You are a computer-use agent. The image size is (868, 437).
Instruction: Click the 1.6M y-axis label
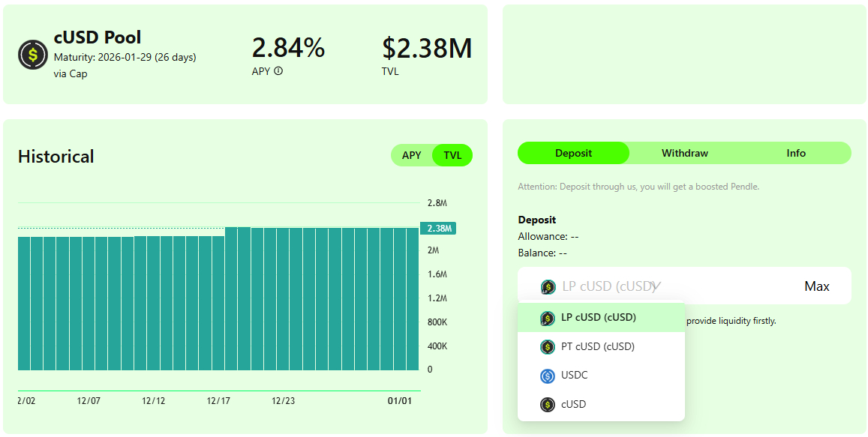(437, 274)
